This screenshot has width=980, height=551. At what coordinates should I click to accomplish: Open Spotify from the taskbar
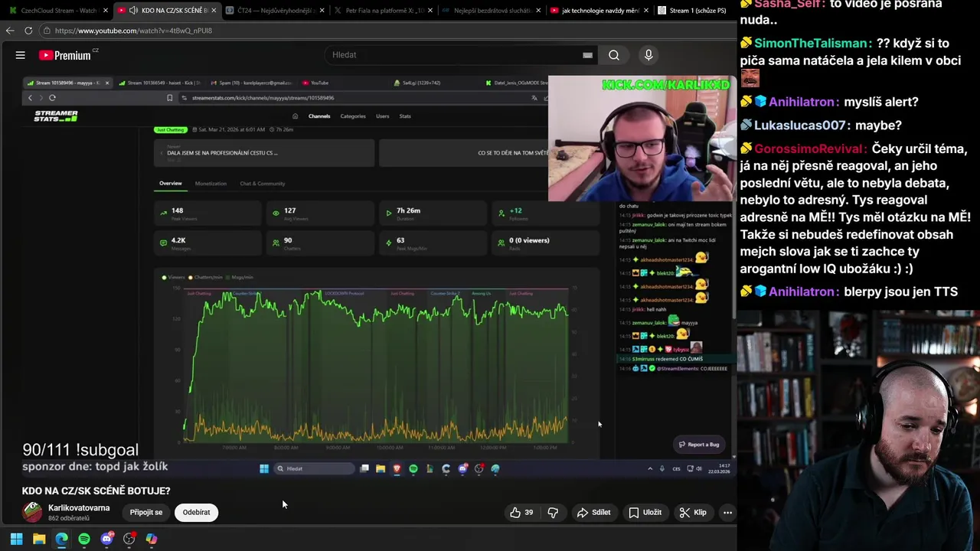coord(84,539)
